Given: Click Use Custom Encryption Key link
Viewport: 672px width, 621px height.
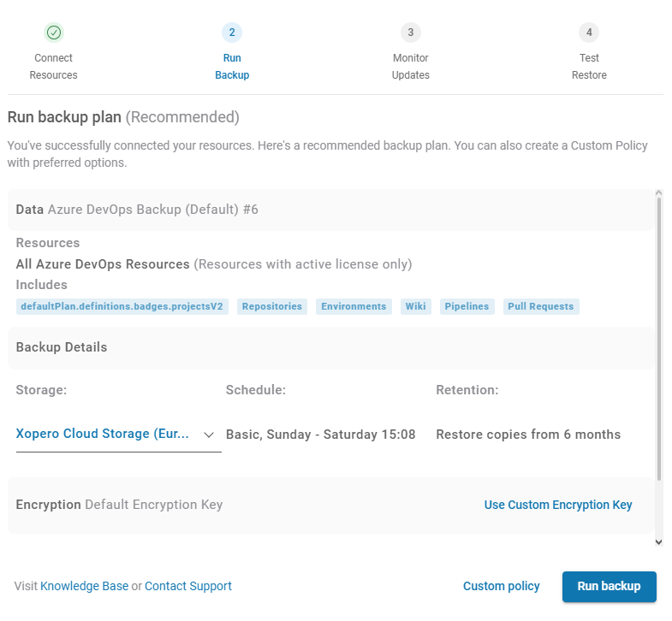Looking at the screenshot, I should click(558, 505).
